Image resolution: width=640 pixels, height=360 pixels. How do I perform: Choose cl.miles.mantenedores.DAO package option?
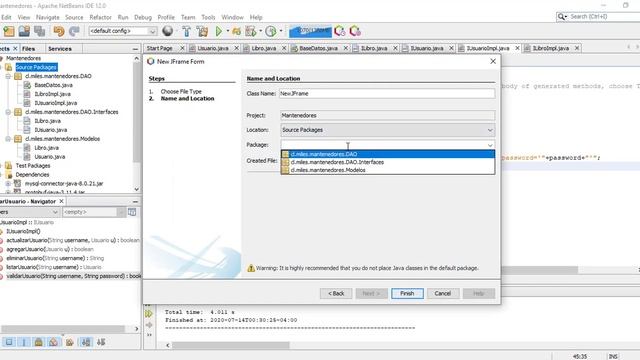(388, 154)
